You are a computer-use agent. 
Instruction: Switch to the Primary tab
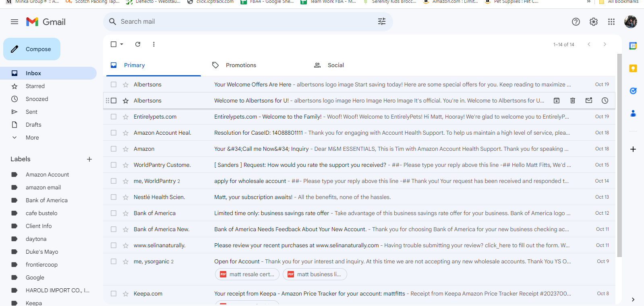pyautogui.click(x=153, y=65)
